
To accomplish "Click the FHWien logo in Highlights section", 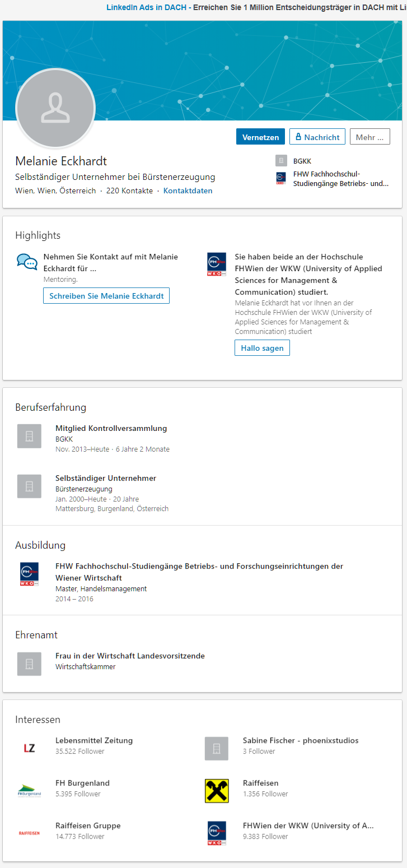I will [x=217, y=264].
